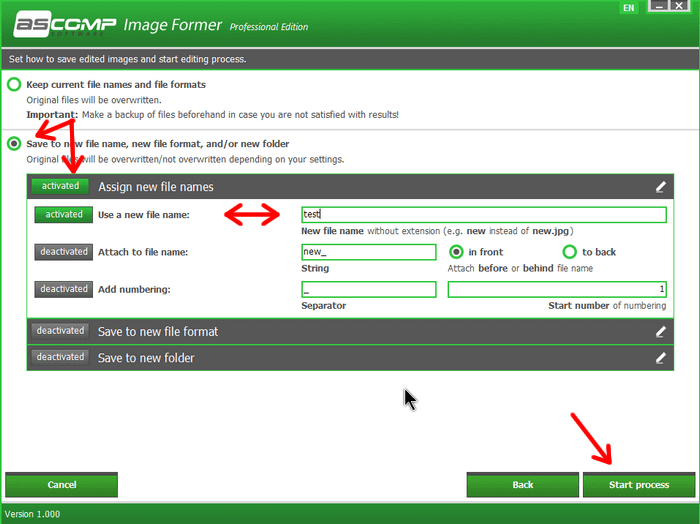
Task: Click the 'Add numbering:' label
Action: 134,289
